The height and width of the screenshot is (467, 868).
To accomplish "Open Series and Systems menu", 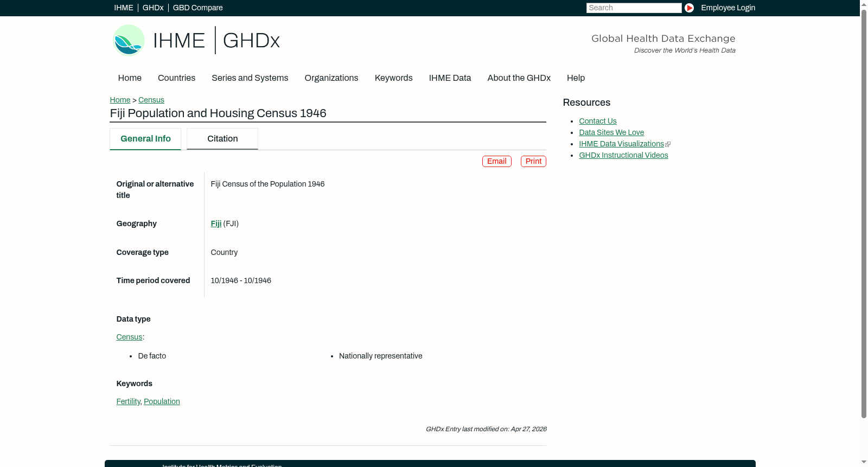I will coord(250,78).
